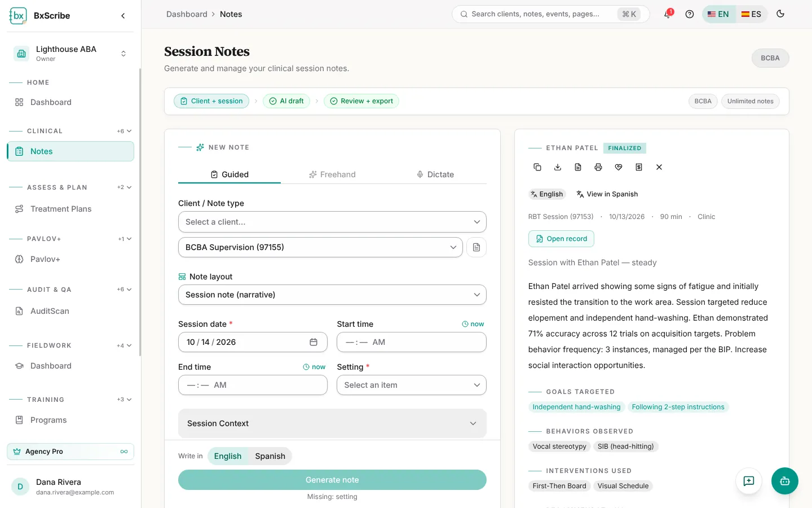The width and height of the screenshot is (812, 508).
Task: Click the document icon in note toolbar
Action: 578,167
